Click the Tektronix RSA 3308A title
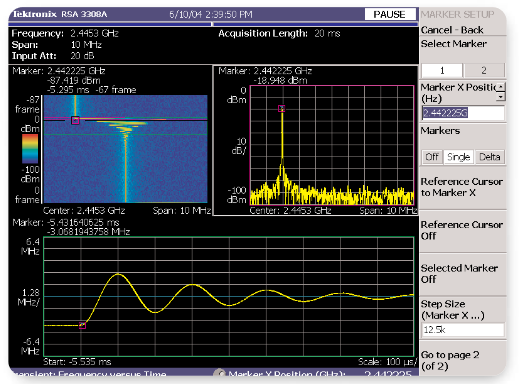This screenshot has height=384, width=519. coord(60,14)
